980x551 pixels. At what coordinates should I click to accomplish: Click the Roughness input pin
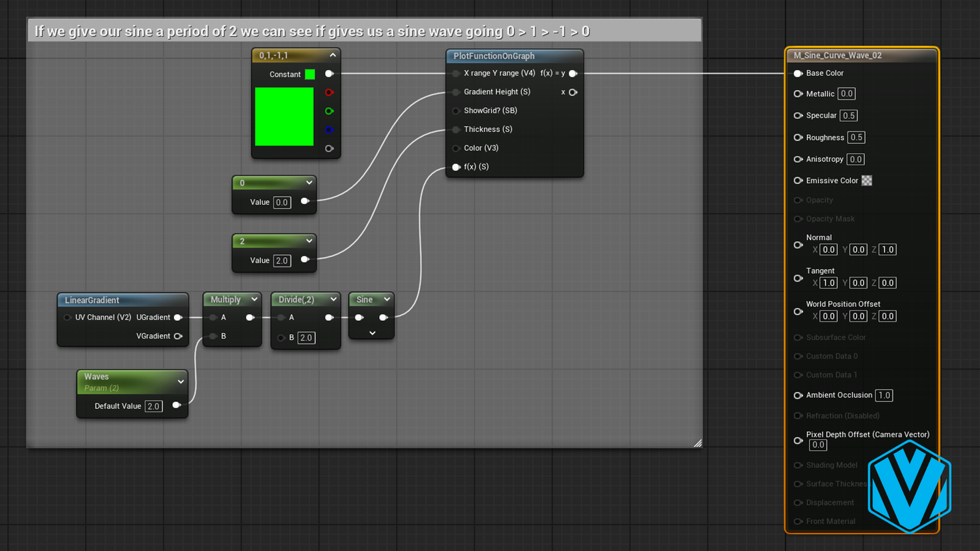pos(798,138)
